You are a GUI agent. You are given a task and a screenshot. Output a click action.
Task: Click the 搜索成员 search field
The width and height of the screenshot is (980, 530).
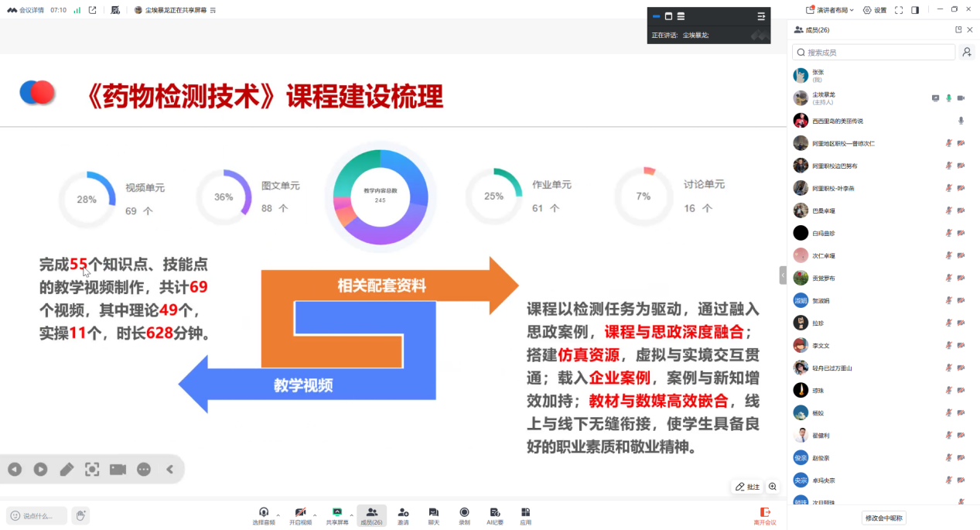[x=874, y=52]
